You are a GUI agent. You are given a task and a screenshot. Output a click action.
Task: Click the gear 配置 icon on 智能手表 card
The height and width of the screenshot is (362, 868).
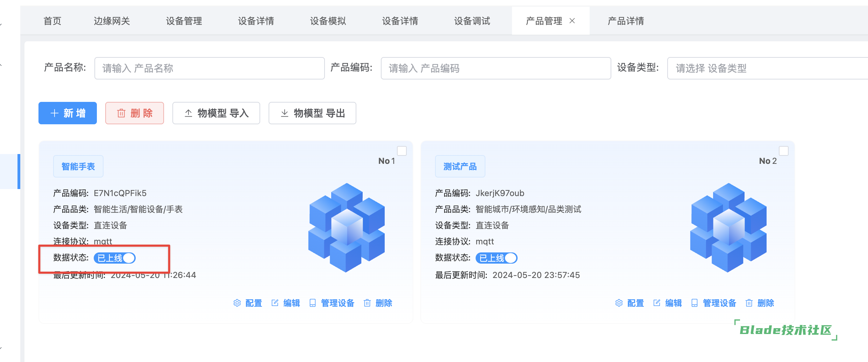(x=237, y=303)
